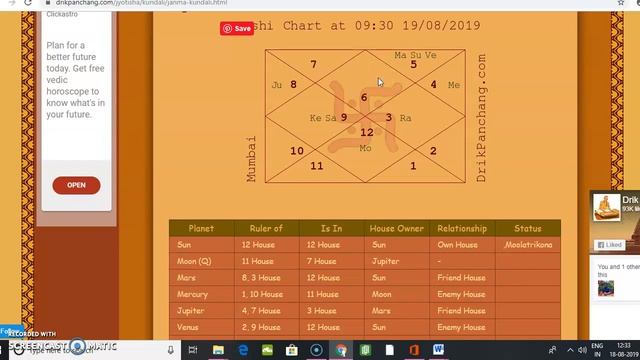Reload the page with the browser refresh icon
This screenshot has width=640, height=360.
point(28,2)
